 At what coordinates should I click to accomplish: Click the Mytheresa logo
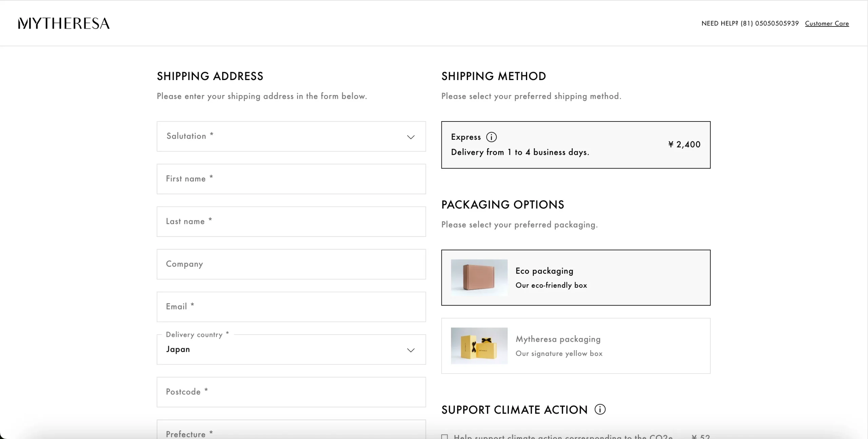click(64, 23)
